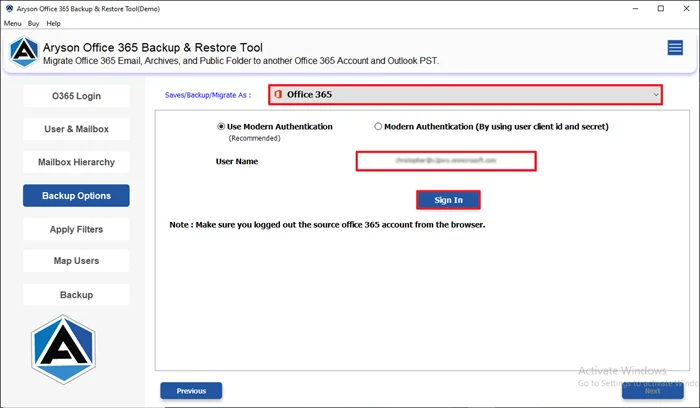Go to Map Users step

(76, 261)
